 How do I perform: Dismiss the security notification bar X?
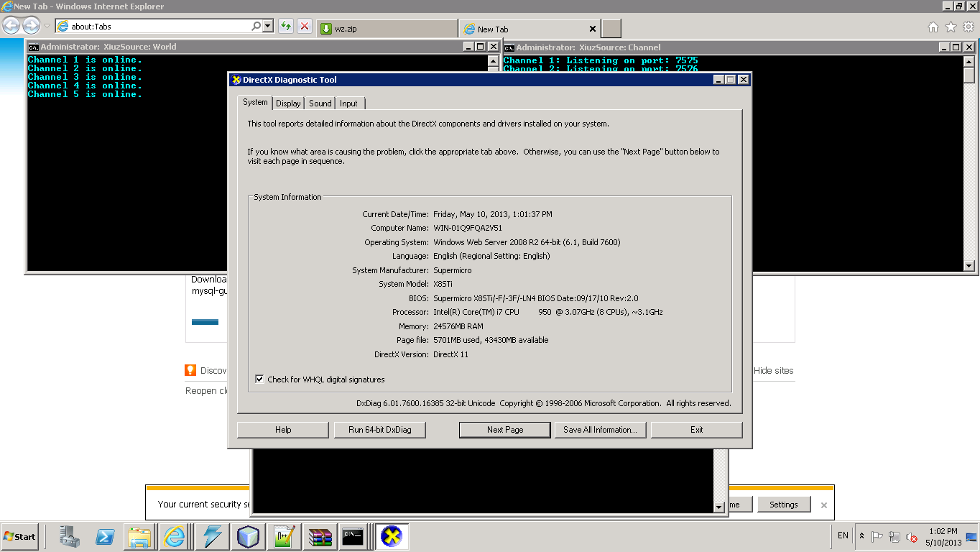pos(824,505)
